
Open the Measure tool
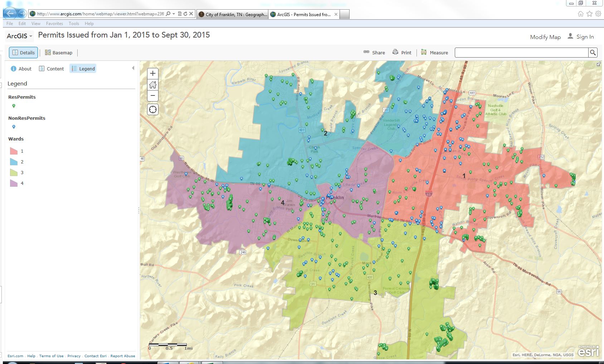[x=434, y=53]
